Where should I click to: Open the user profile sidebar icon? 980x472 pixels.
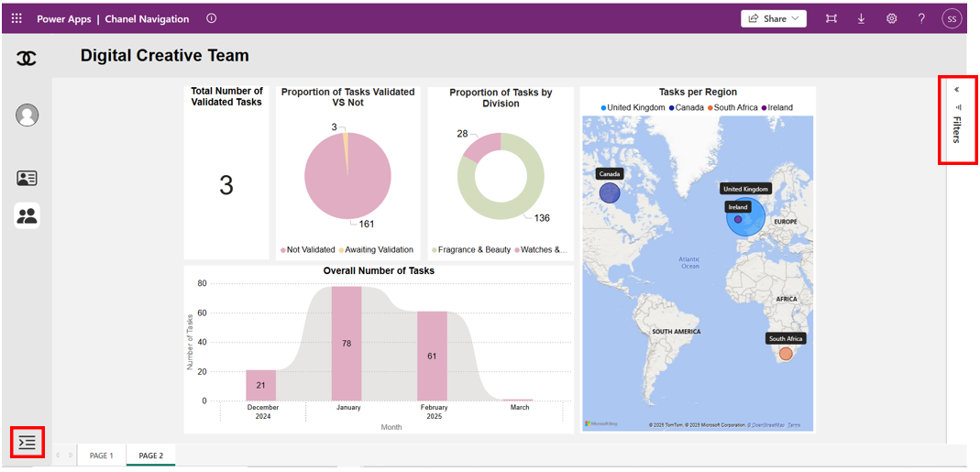pos(28,115)
